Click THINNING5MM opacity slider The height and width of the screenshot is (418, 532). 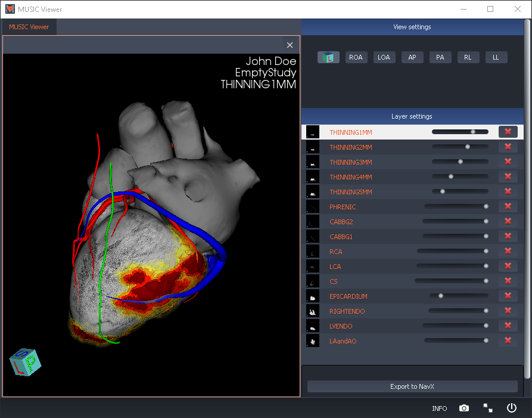[x=460, y=191]
